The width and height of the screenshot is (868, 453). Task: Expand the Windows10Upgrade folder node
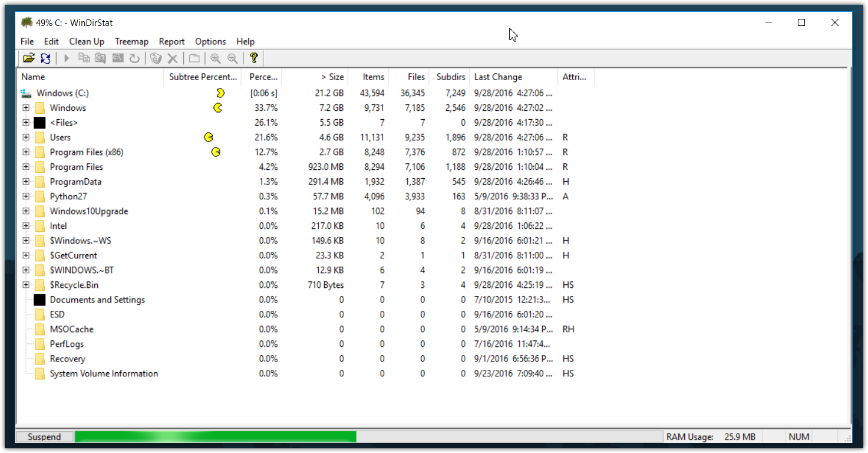(x=26, y=211)
